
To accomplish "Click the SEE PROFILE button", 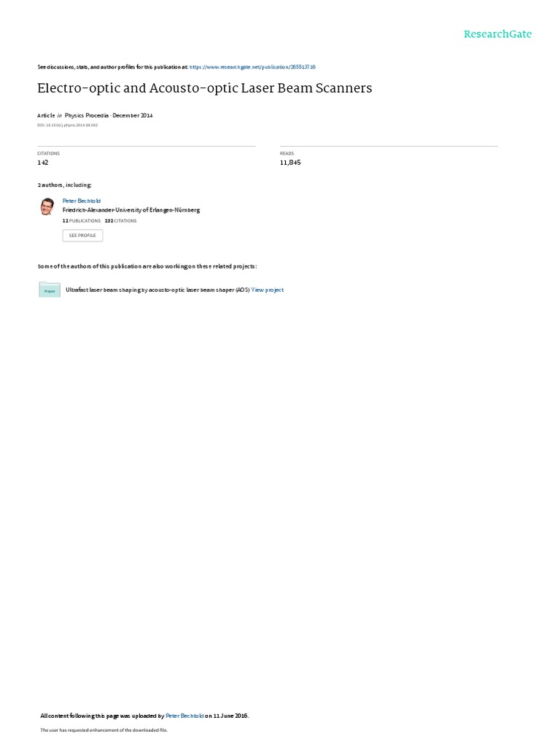I will pyautogui.click(x=82, y=236).
